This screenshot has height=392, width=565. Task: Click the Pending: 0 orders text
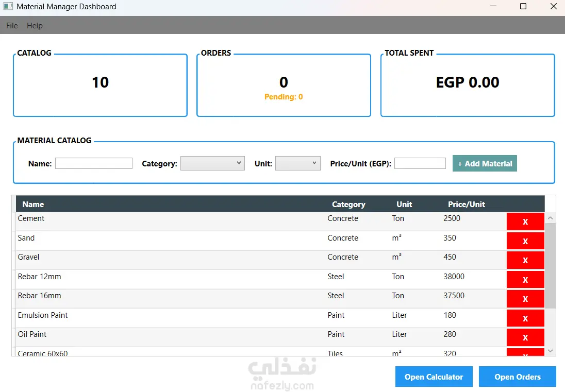pos(284,96)
